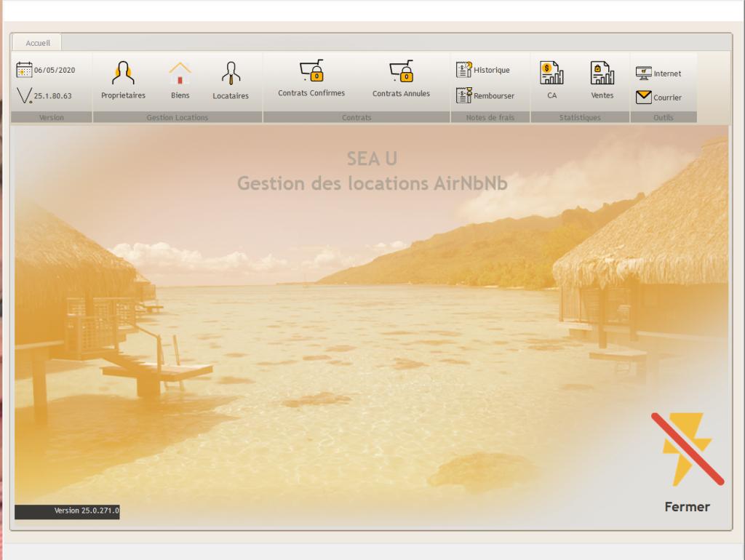The width and height of the screenshot is (745, 560).
Task: Click the Biens house icon
Action: [180, 73]
